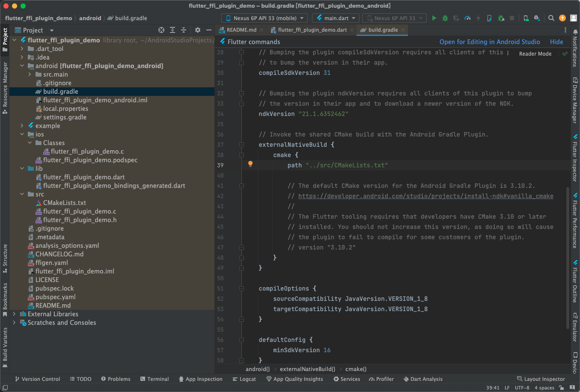Profile the app with the gauge icon

pos(467,18)
